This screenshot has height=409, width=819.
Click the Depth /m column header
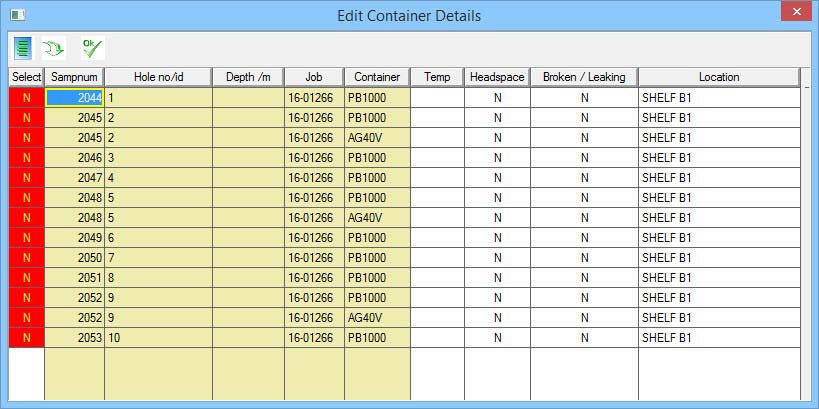[248, 77]
